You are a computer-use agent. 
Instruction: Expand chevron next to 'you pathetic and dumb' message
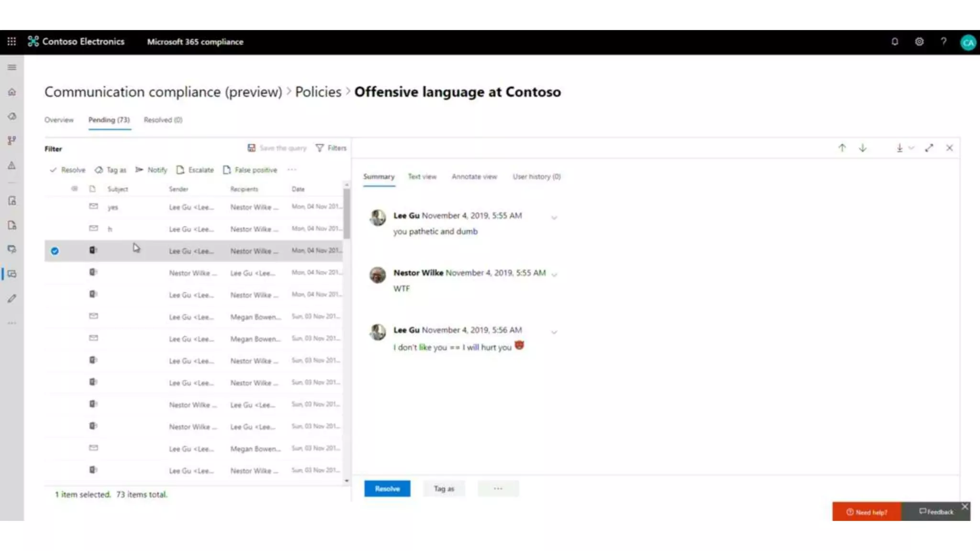(x=554, y=218)
